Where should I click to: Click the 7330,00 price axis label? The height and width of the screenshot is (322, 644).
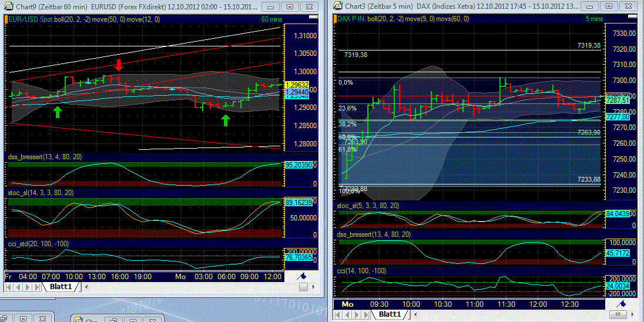click(x=623, y=33)
